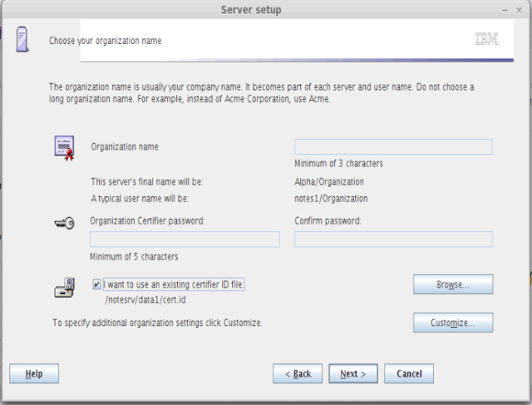
Task: Focus the Organization name field
Action: [393, 146]
